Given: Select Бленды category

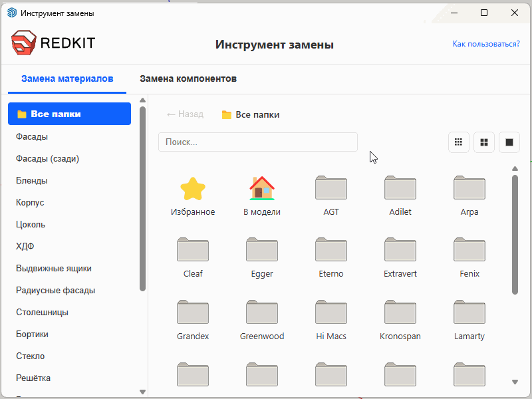Looking at the screenshot, I should 70,180.
